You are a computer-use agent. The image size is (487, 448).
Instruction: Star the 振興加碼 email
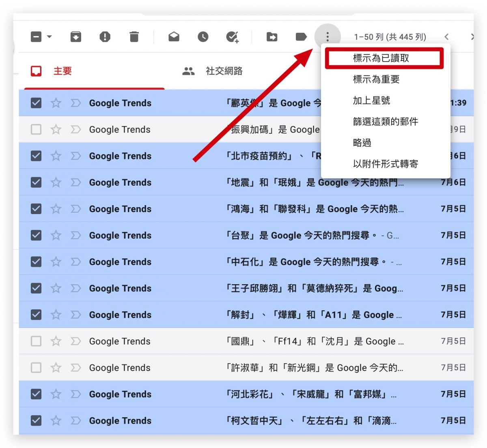pos(56,129)
